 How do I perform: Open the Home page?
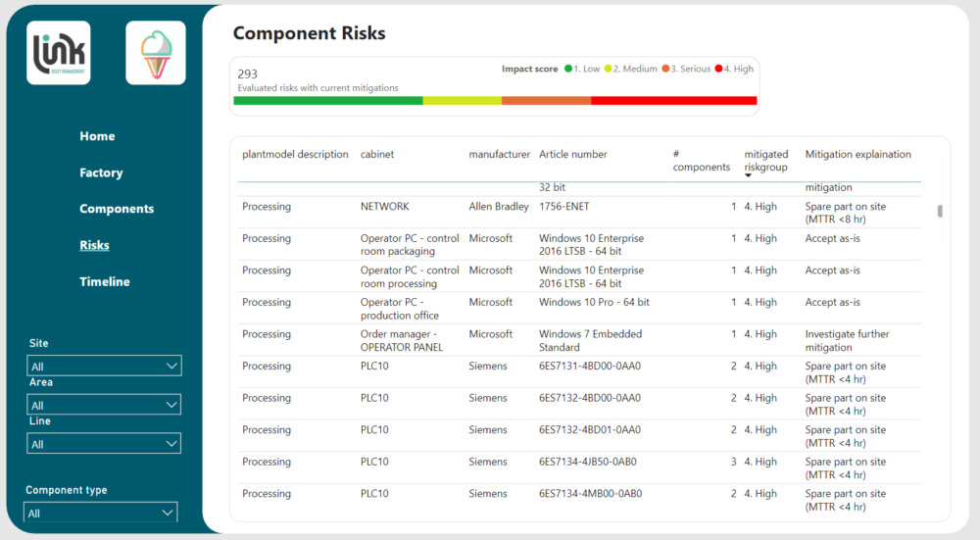(97, 136)
